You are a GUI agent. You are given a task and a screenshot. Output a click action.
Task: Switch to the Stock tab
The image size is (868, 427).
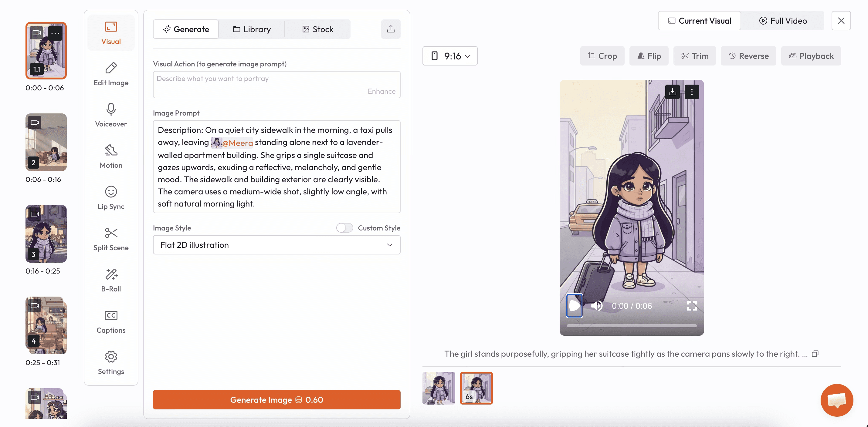[x=318, y=29]
